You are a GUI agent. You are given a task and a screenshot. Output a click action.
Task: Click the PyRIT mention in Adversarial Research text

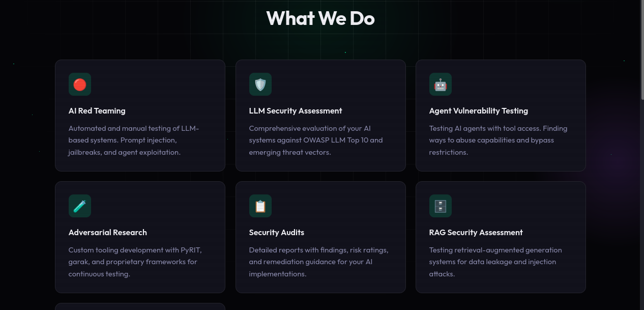pos(192,249)
